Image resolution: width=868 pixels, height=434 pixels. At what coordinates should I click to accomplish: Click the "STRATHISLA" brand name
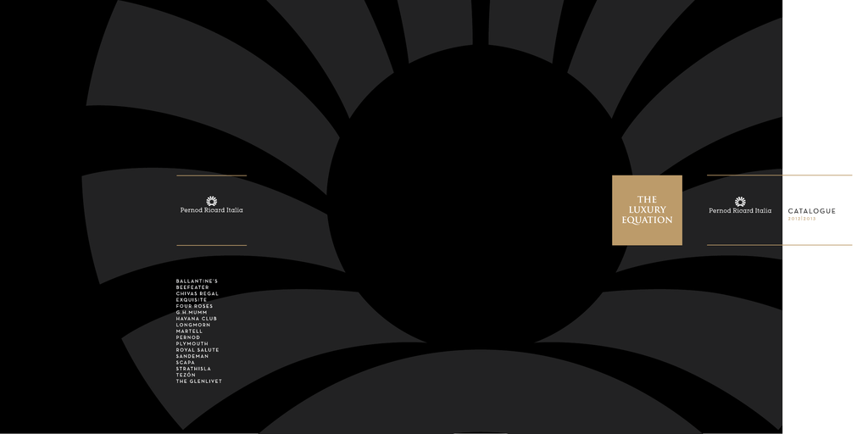194,369
